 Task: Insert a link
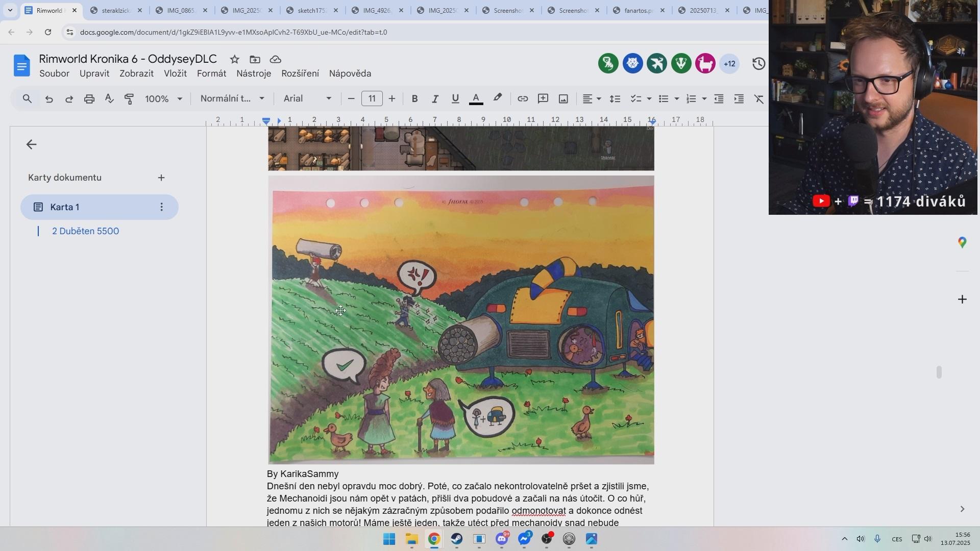click(523, 99)
